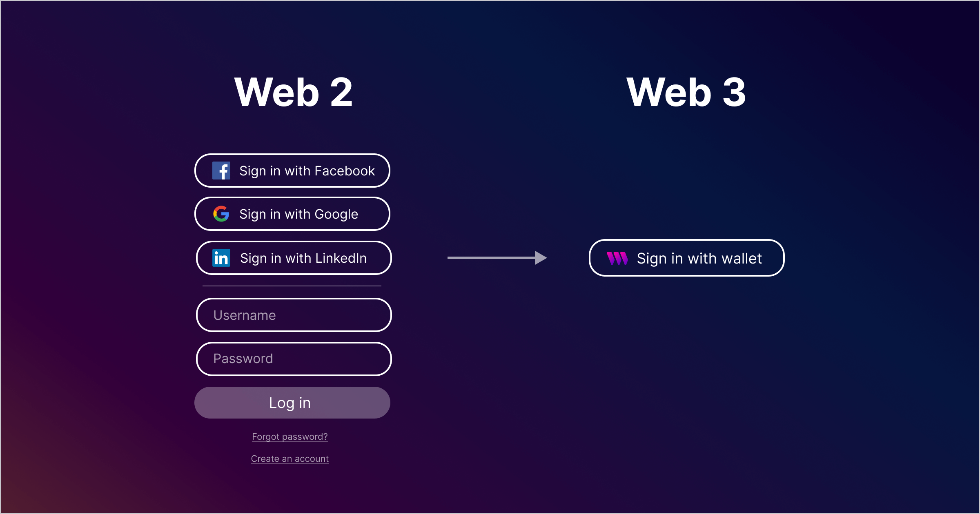The image size is (980, 514).
Task: Click the Google icon to sign in
Action: (x=220, y=214)
